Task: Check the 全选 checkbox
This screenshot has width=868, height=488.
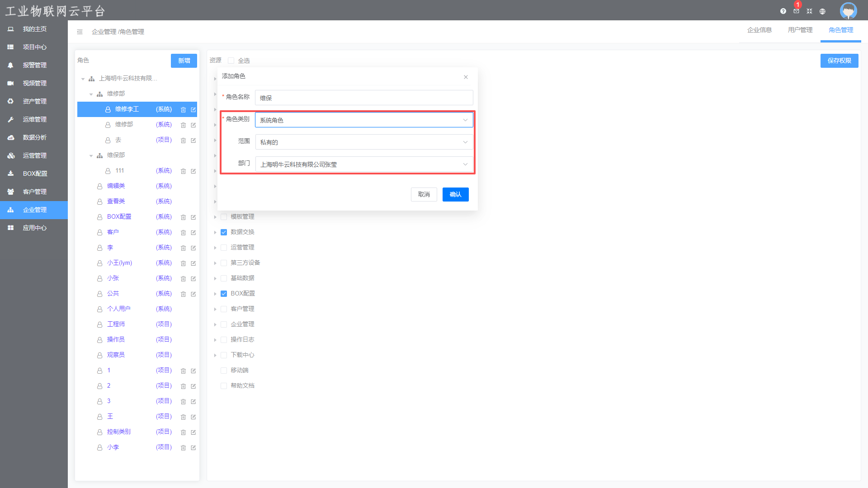Action: click(x=231, y=61)
